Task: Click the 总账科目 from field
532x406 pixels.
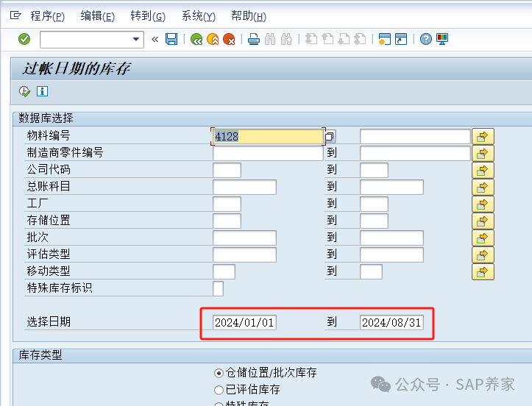Action: tap(244, 188)
